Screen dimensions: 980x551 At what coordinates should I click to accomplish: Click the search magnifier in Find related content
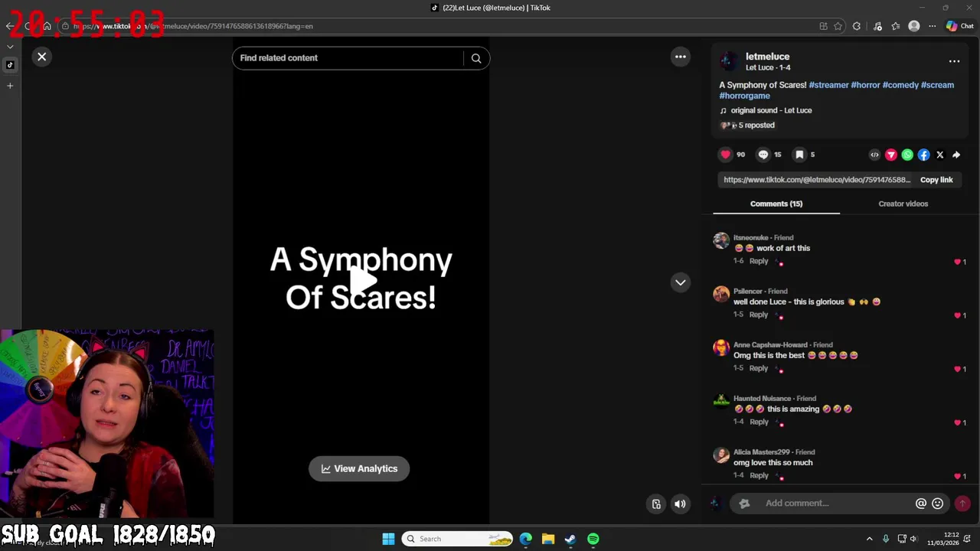[x=476, y=58]
